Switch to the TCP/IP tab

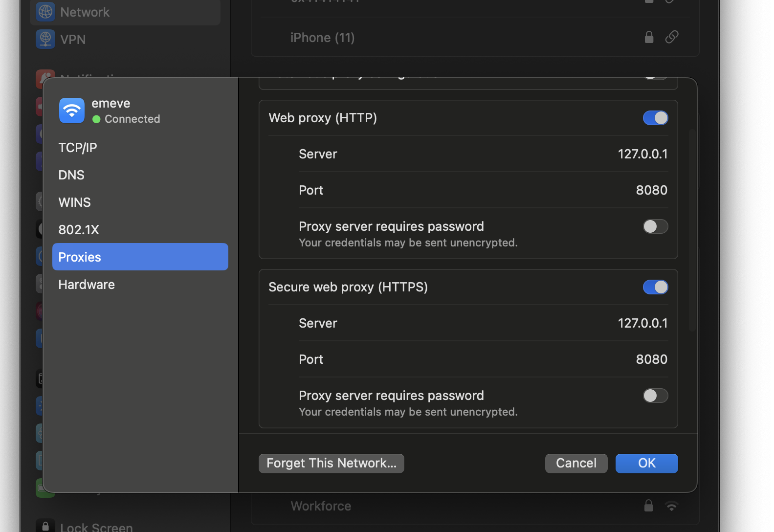78,148
